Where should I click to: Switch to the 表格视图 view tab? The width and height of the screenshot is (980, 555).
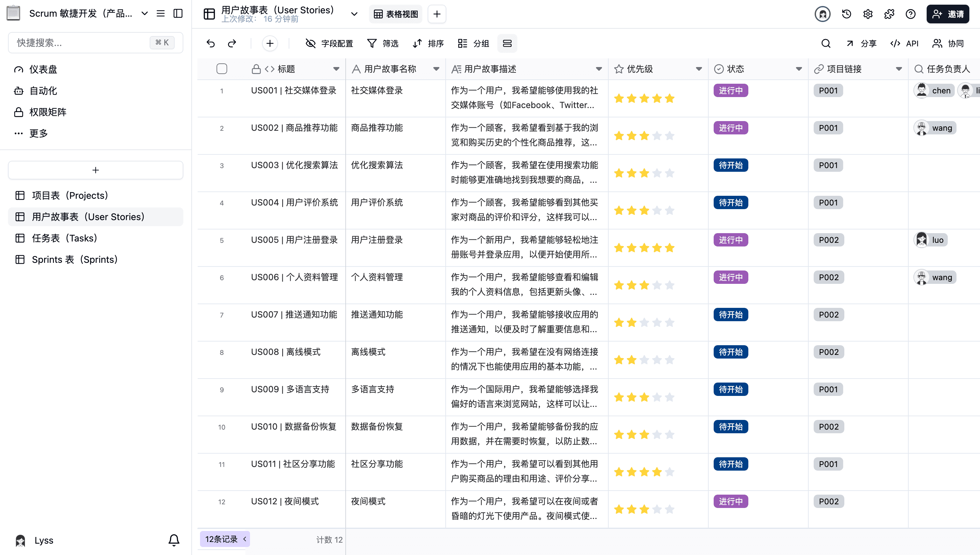click(x=395, y=14)
